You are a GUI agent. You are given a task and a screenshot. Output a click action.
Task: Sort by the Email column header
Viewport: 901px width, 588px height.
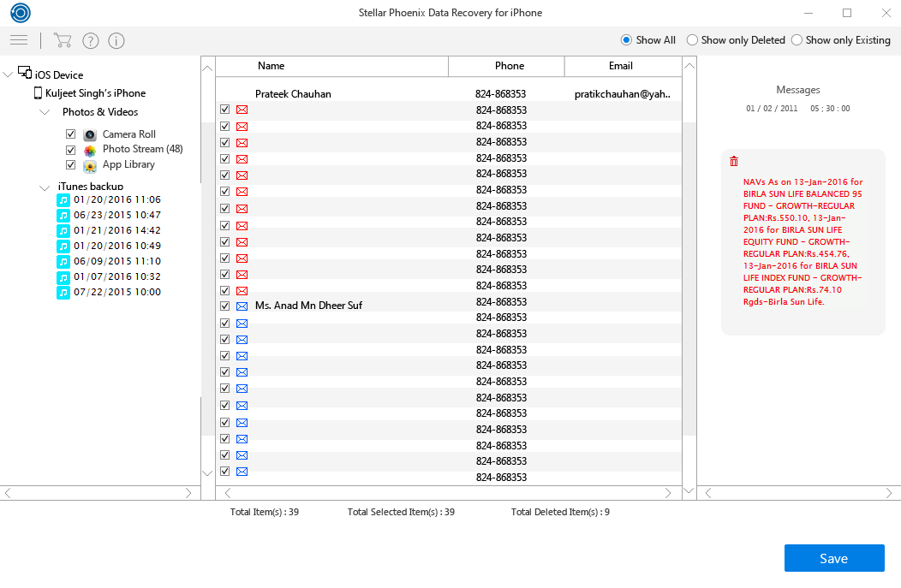[x=623, y=66]
